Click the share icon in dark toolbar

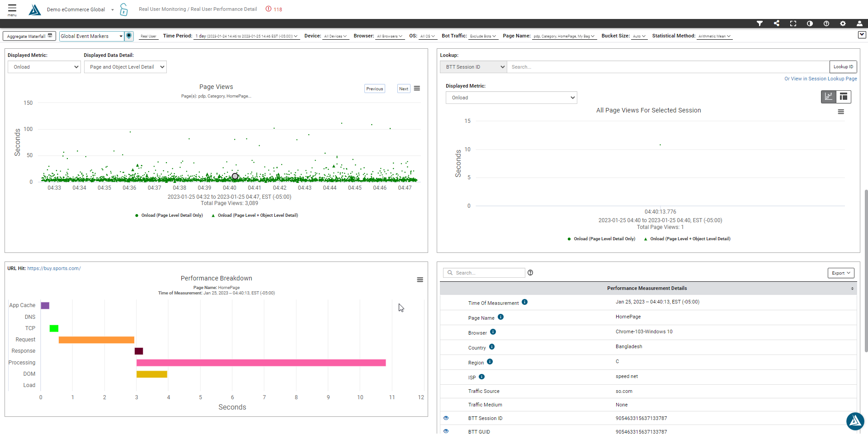[776, 23]
